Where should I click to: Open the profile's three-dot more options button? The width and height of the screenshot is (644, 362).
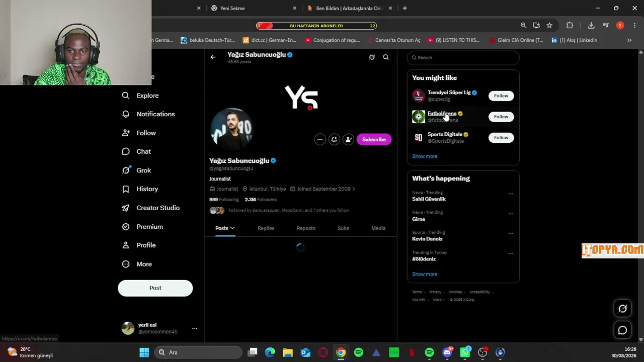pos(320,140)
